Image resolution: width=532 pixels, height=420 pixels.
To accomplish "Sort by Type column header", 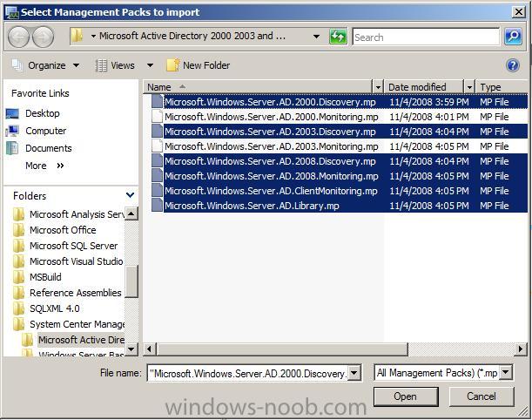I will click(x=502, y=87).
